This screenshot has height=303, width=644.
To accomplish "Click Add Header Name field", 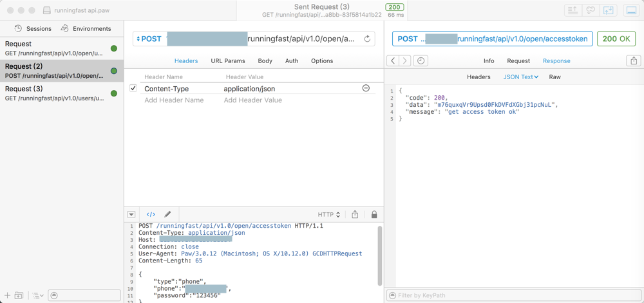I will tap(174, 100).
